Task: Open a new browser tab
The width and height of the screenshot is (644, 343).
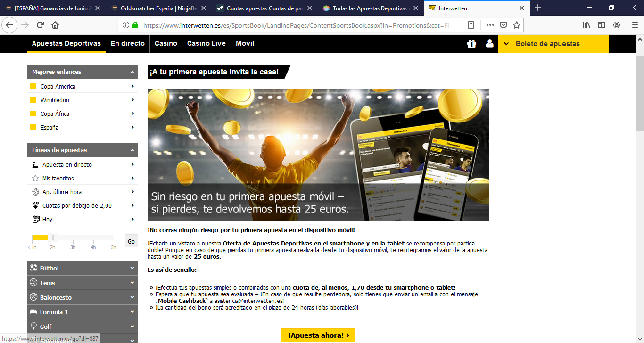Action: coord(538,8)
